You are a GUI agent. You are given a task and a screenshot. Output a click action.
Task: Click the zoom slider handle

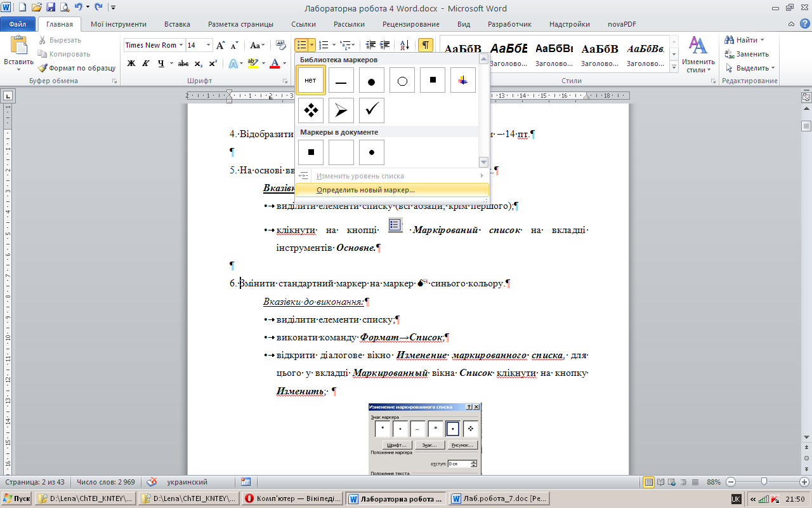(764, 482)
